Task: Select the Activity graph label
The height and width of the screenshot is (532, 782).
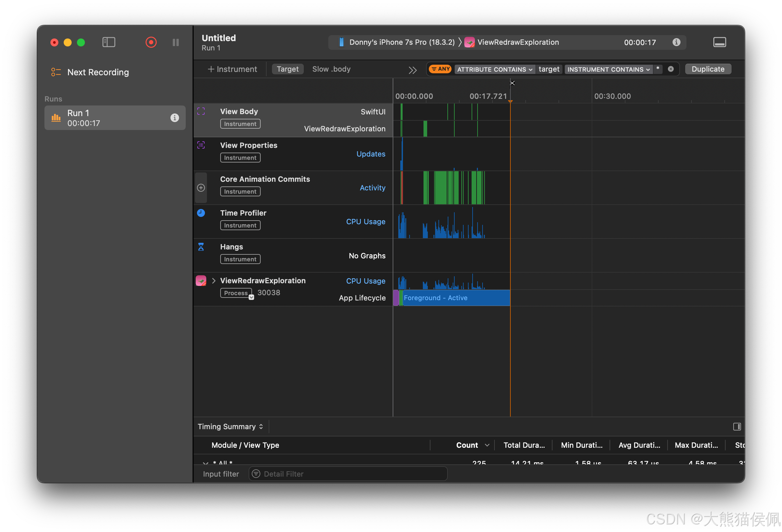Action: pos(372,188)
